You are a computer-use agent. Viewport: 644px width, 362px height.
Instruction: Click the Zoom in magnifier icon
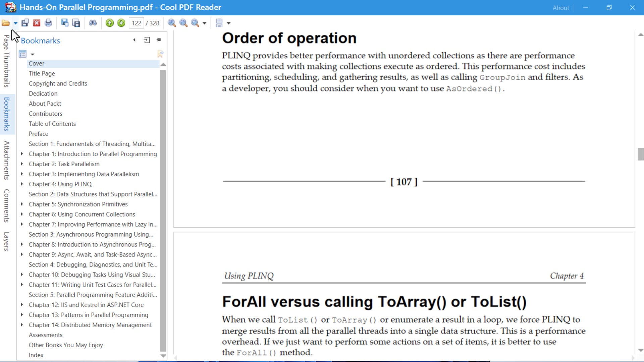(172, 23)
